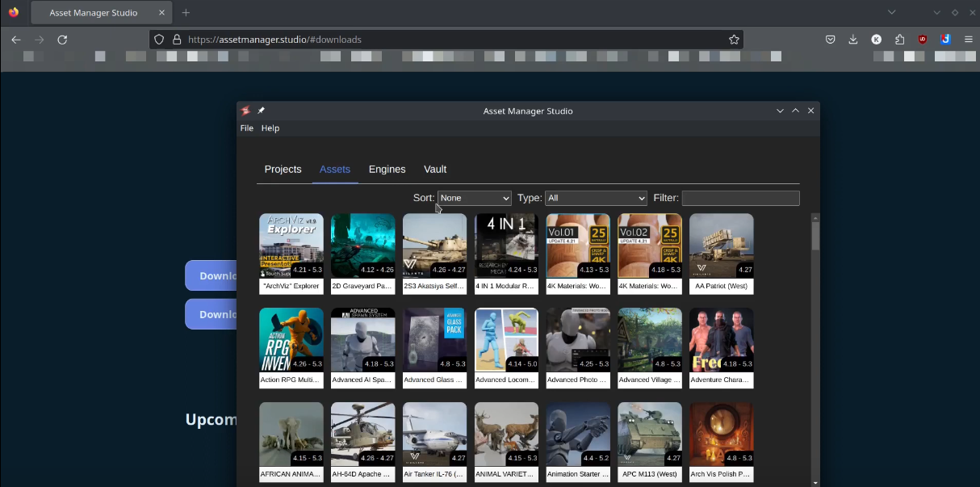Select the AA Patriot (West) asset thumbnail

[721, 246]
